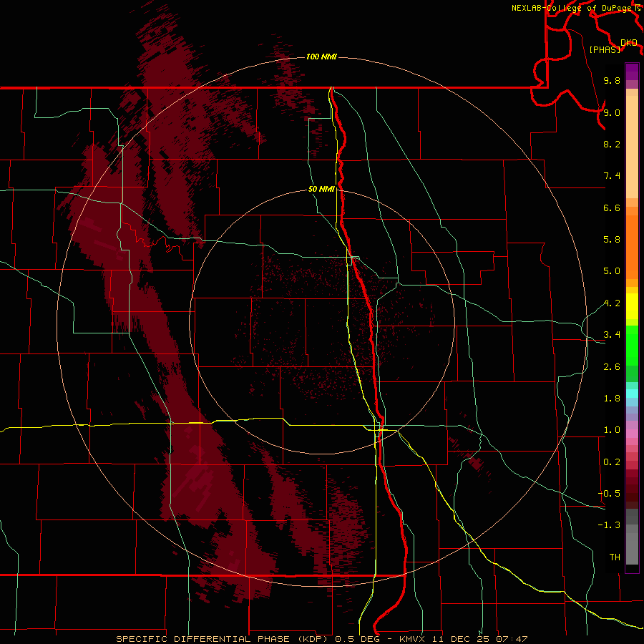
Task: Click the purple segment of the color scale
Action: (632, 72)
